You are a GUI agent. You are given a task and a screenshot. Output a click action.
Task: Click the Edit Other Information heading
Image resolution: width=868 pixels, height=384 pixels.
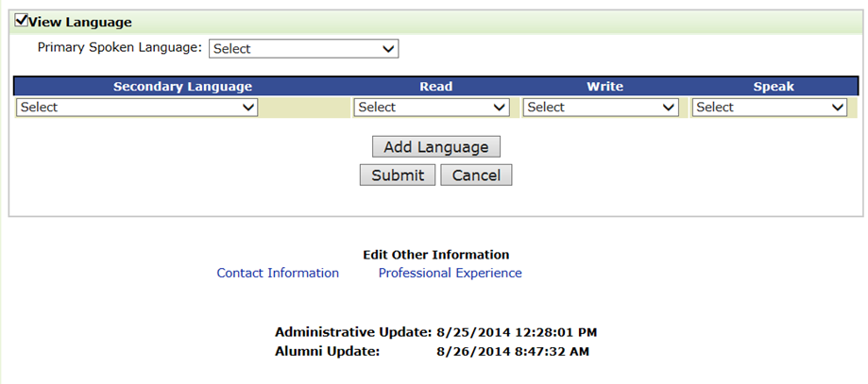(x=435, y=255)
